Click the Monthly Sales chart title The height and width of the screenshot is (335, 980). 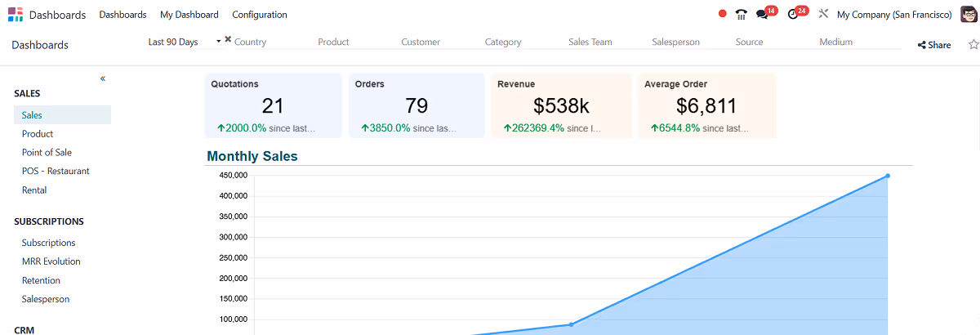click(x=252, y=156)
